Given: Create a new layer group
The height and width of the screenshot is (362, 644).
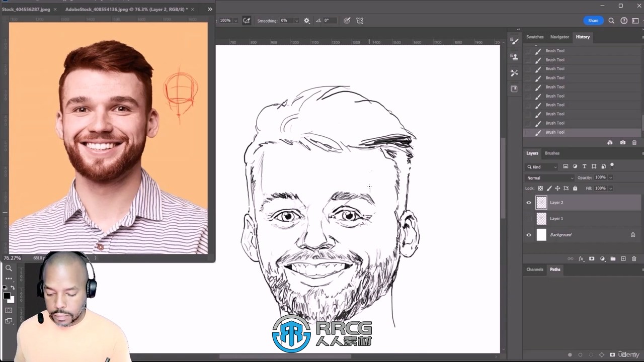Looking at the screenshot, I should point(613,259).
